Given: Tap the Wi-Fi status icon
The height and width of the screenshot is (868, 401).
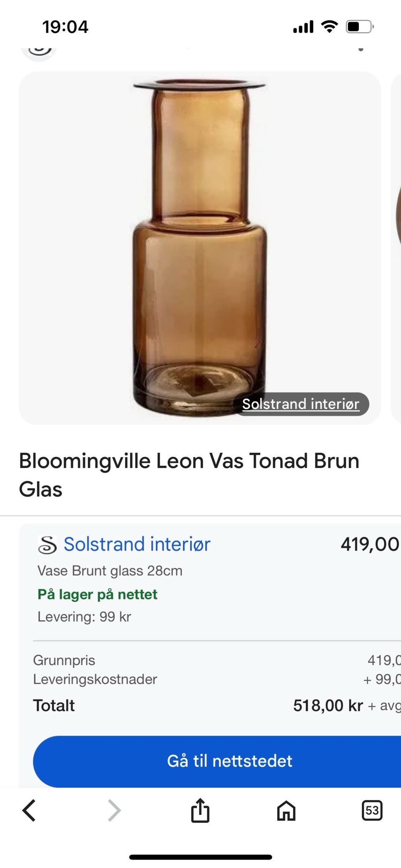Looking at the screenshot, I should click(x=330, y=27).
